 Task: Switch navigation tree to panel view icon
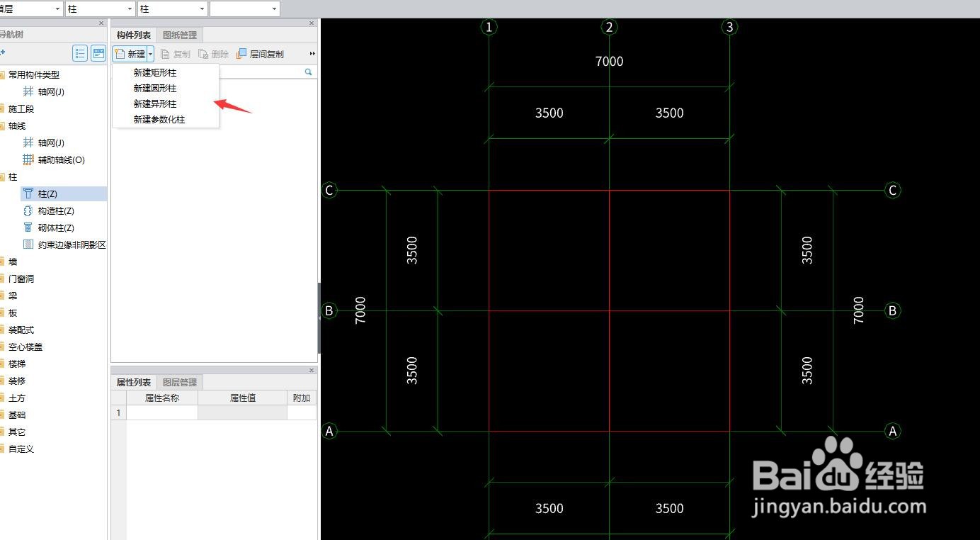(x=98, y=54)
